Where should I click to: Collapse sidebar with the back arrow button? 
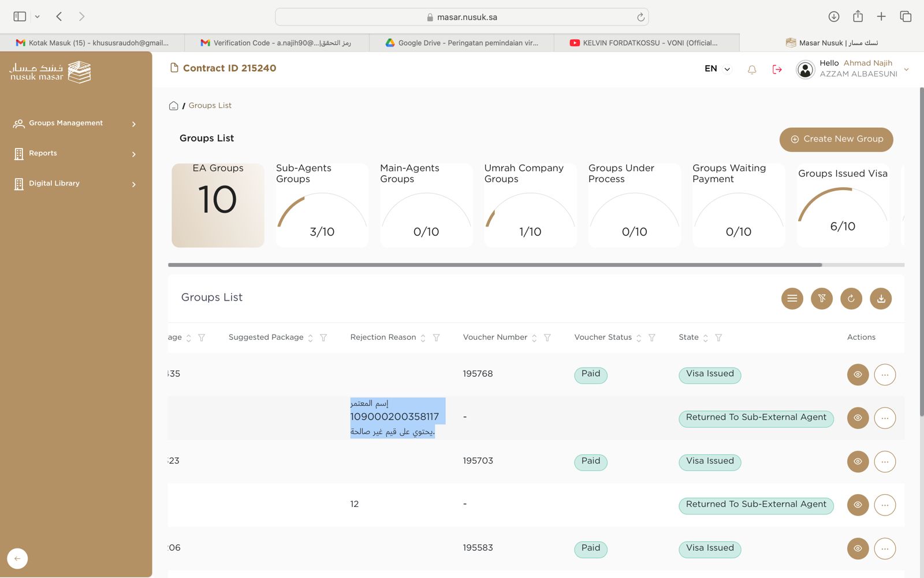point(17,558)
